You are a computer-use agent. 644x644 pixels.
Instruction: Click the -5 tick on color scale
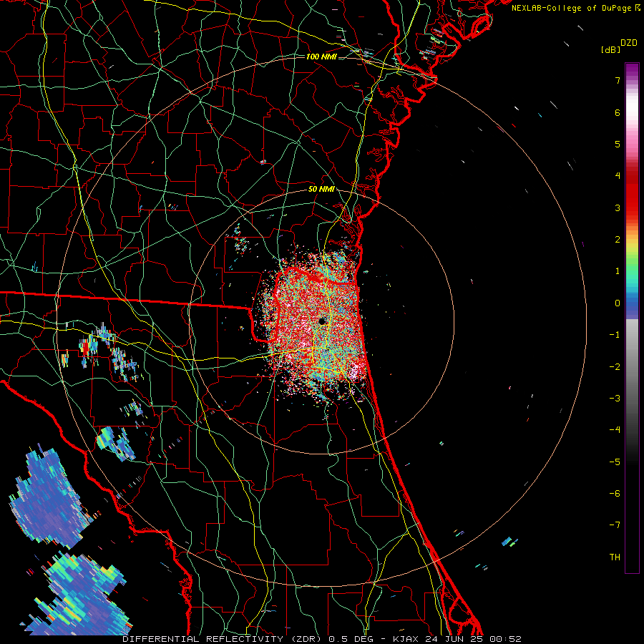[x=615, y=462]
